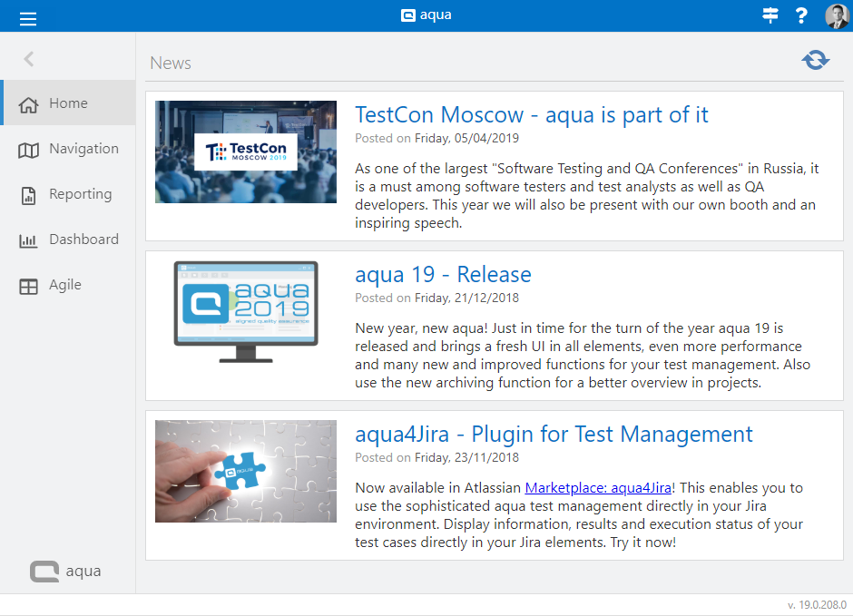The image size is (853, 616).
Task: Collapse the sidebar with the back chevron
Action: (29, 59)
